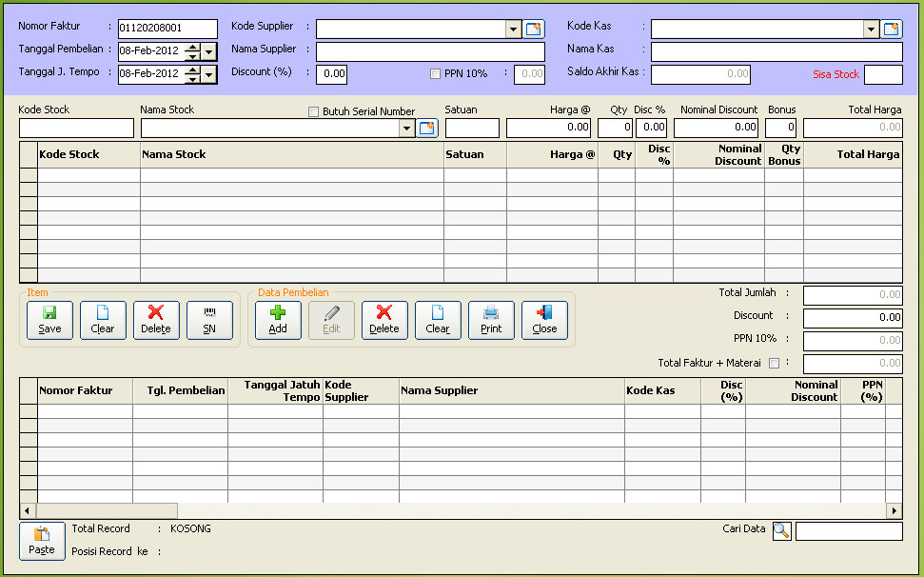Image resolution: width=924 pixels, height=577 pixels.
Task: Click the Save item button
Action: point(49,320)
